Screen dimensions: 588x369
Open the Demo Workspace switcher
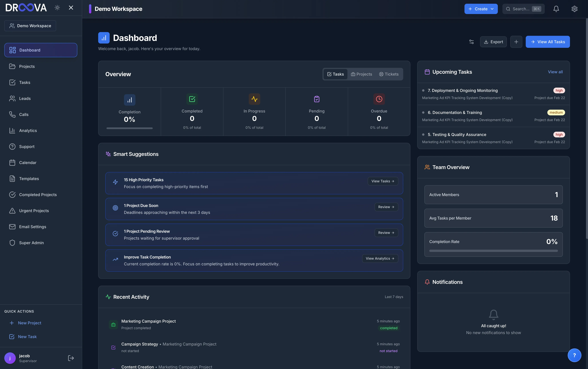(30, 26)
